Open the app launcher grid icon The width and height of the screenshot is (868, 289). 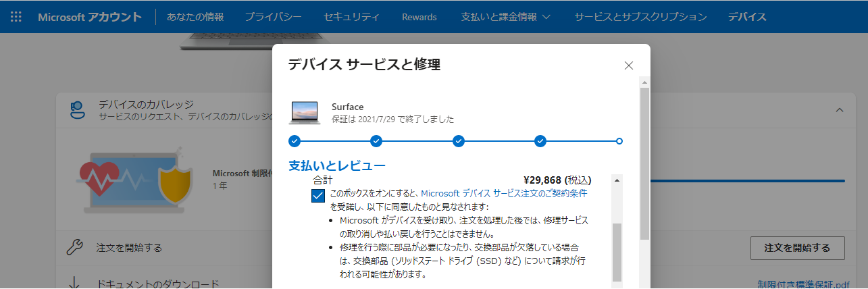16,16
